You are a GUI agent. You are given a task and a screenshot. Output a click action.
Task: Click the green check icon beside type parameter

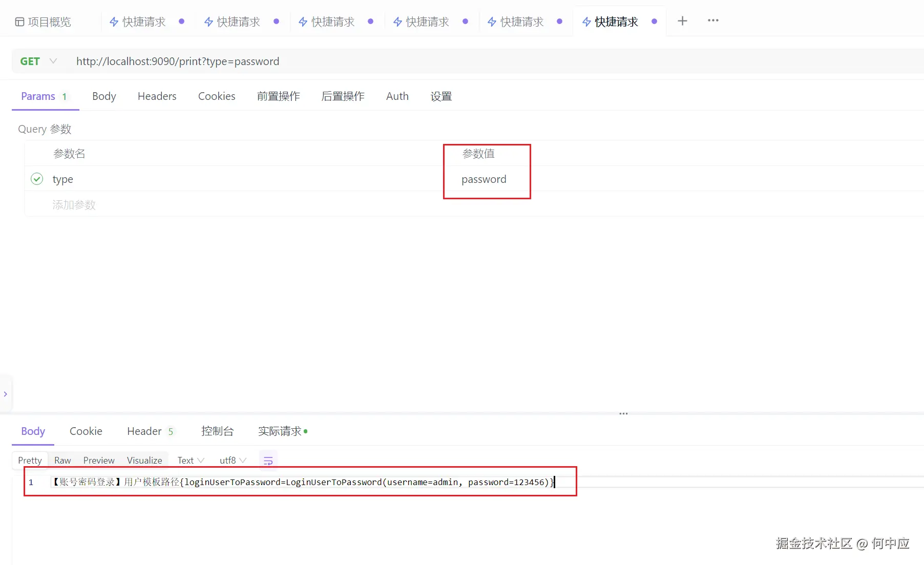(37, 179)
